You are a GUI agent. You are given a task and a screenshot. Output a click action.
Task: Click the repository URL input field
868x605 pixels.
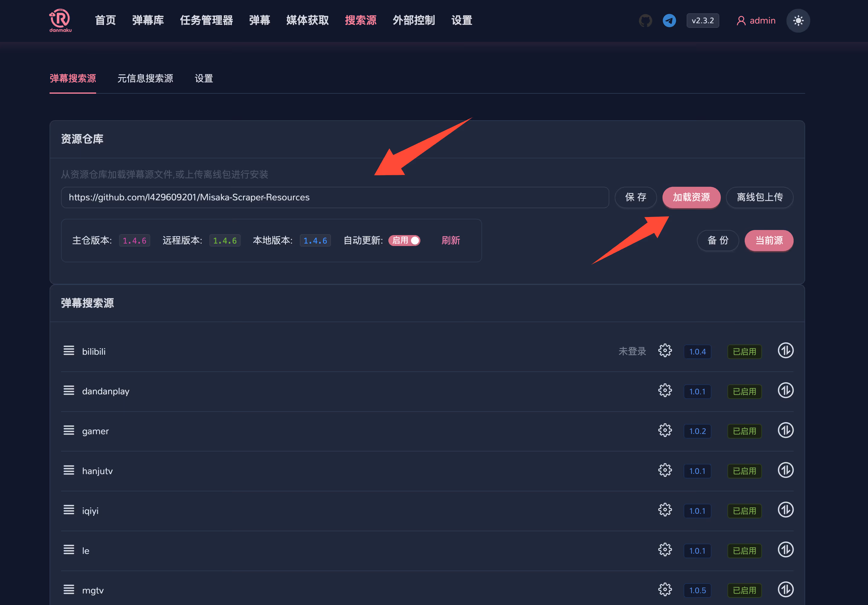(x=335, y=197)
